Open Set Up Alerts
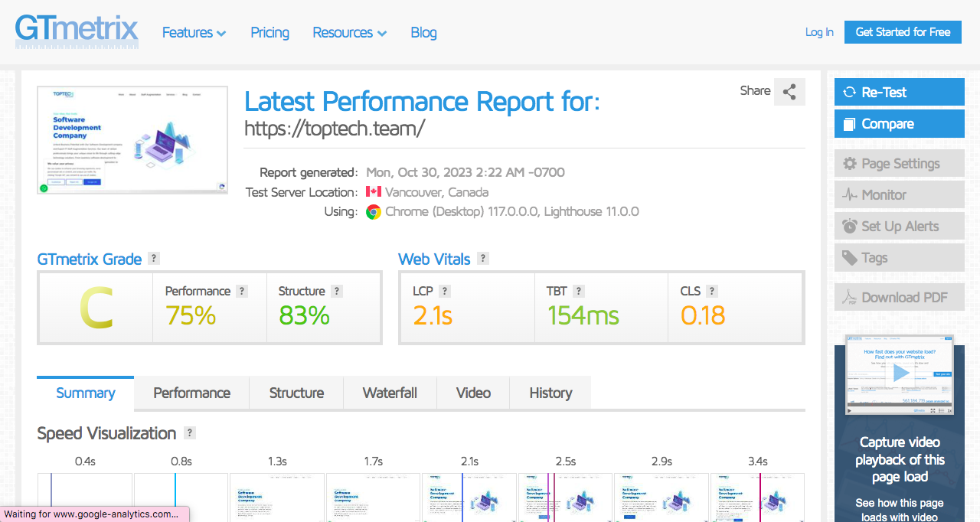Screen dimensions: 980x522 900,226
